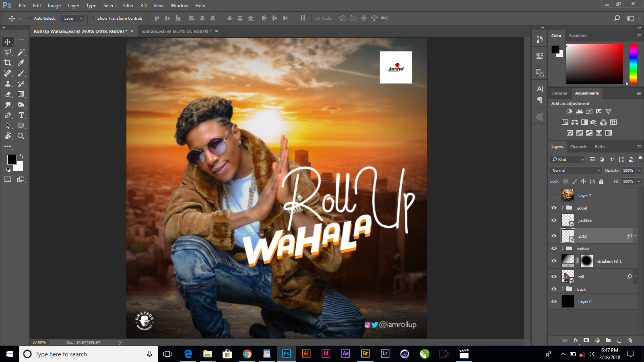Screen dimensions: 644x362
Task: Enable the Auto-Select checkbox
Action: pyautogui.click(x=30, y=18)
